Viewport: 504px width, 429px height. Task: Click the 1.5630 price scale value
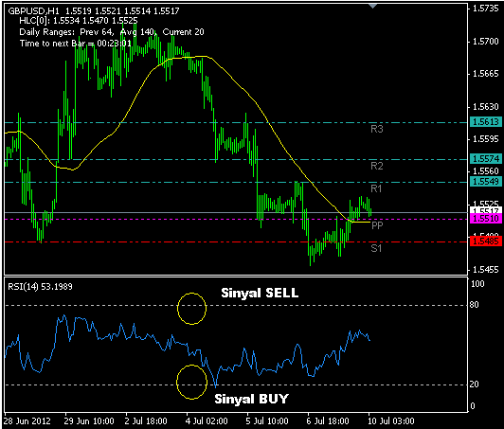[x=486, y=107]
